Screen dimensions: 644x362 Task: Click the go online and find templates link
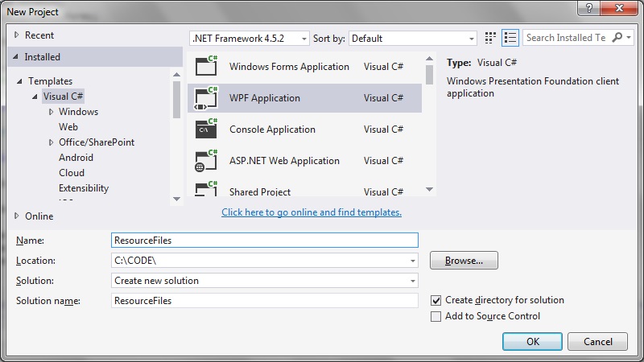point(312,212)
